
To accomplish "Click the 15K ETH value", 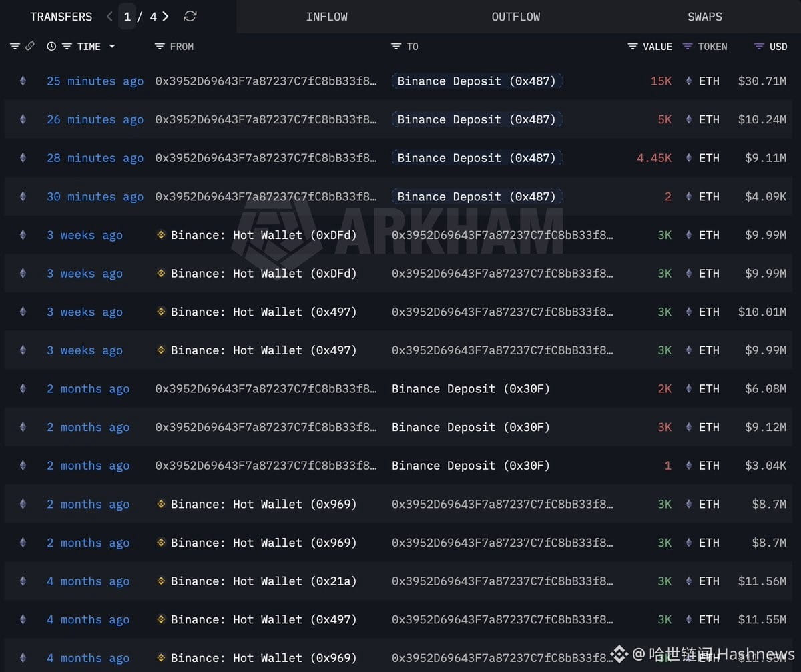I will [661, 81].
